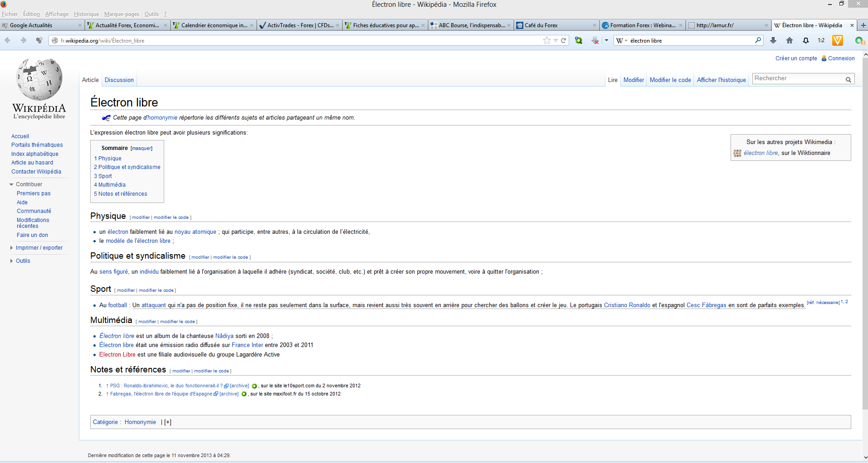
Task: Click the homonymie disambiguation icon
Action: pyautogui.click(x=106, y=118)
